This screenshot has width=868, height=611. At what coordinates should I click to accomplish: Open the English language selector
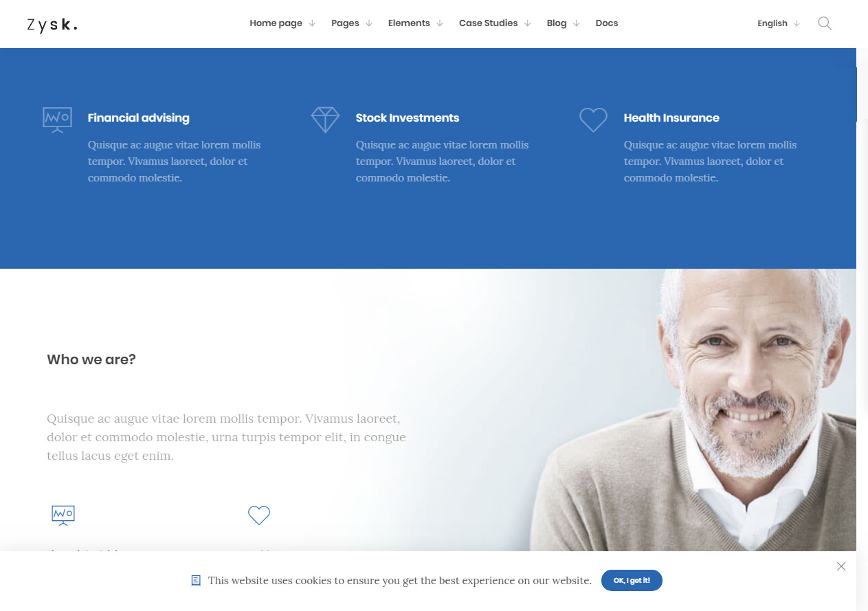779,23
